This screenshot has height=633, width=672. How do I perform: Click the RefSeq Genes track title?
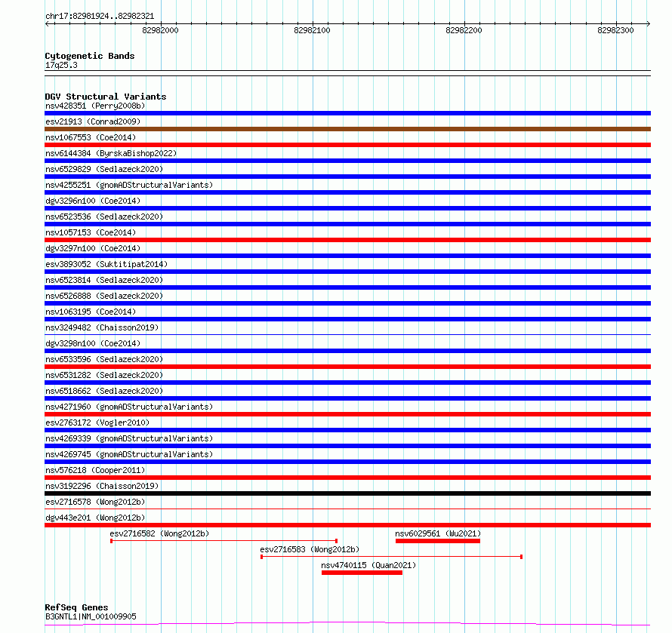click(76, 607)
